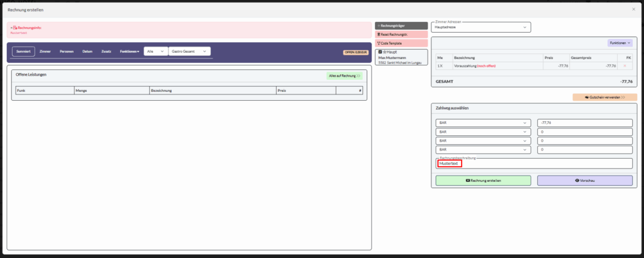Click the Rechnungsbeschreibung text field
Image resolution: width=644 pixels, height=258 pixels.
tap(533, 163)
